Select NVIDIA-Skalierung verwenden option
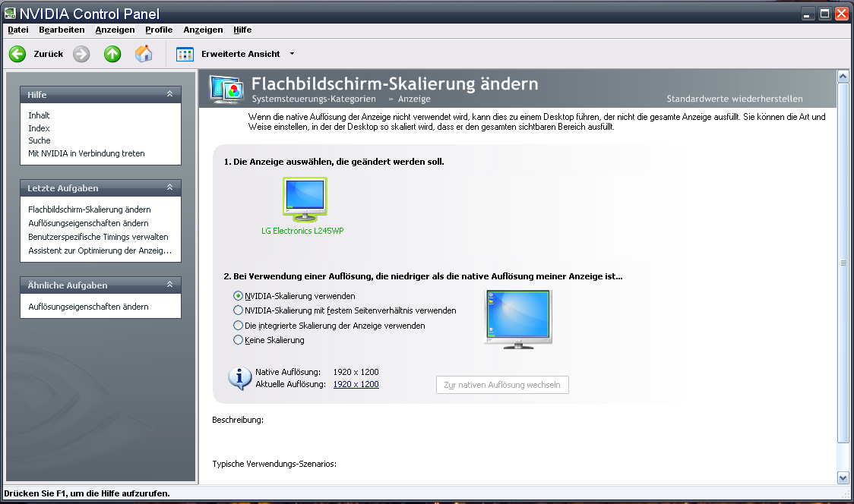The image size is (854, 504). pyautogui.click(x=239, y=296)
